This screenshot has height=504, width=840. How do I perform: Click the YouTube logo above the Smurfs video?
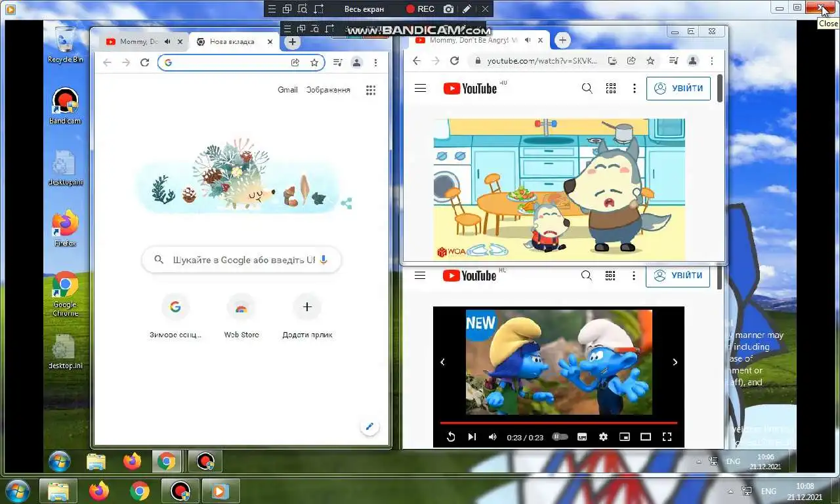tap(470, 276)
